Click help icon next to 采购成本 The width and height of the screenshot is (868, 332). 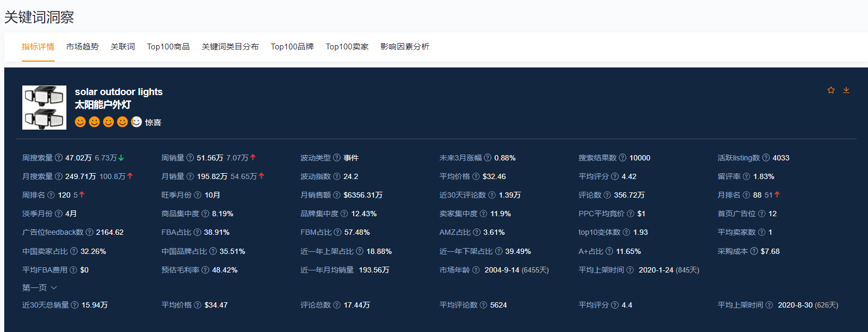tap(754, 251)
